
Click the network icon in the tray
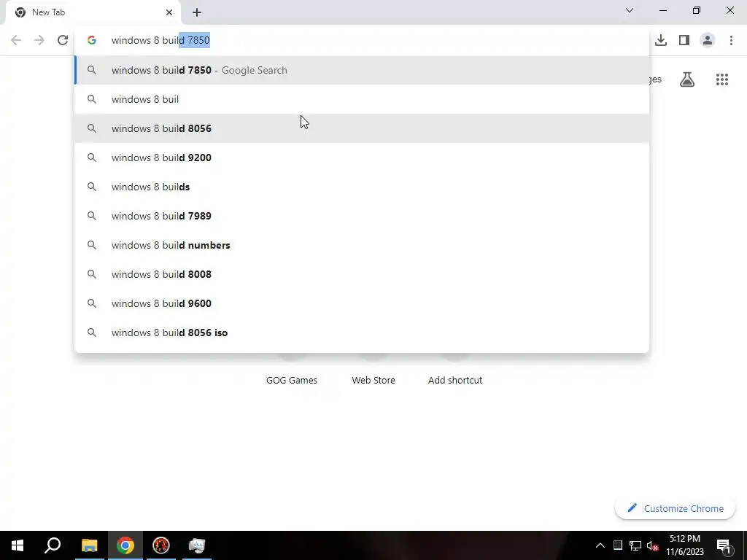pos(635,545)
